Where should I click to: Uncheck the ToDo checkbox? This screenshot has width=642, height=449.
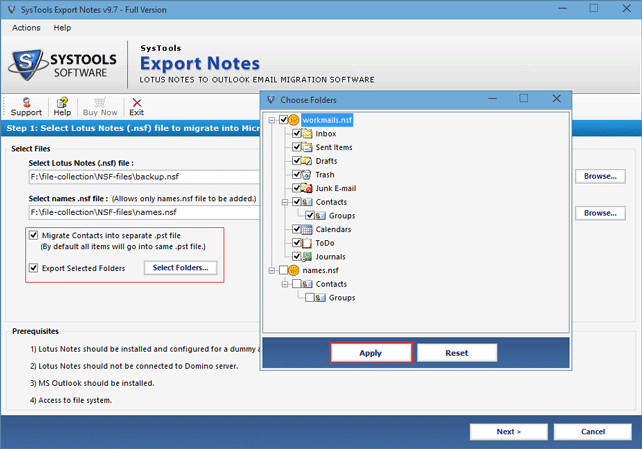coord(297,243)
